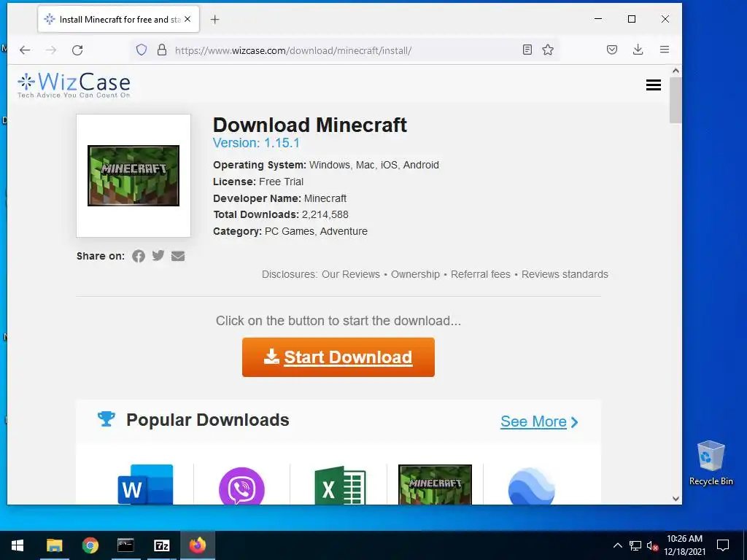Open Firefox tracking protection shield

pyautogui.click(x=142, y=50)
